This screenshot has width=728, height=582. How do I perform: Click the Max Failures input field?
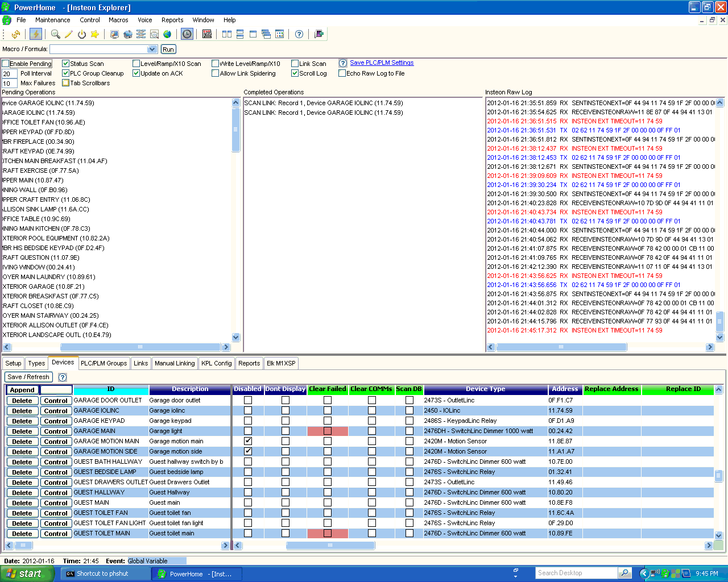(x=9, y=84)
